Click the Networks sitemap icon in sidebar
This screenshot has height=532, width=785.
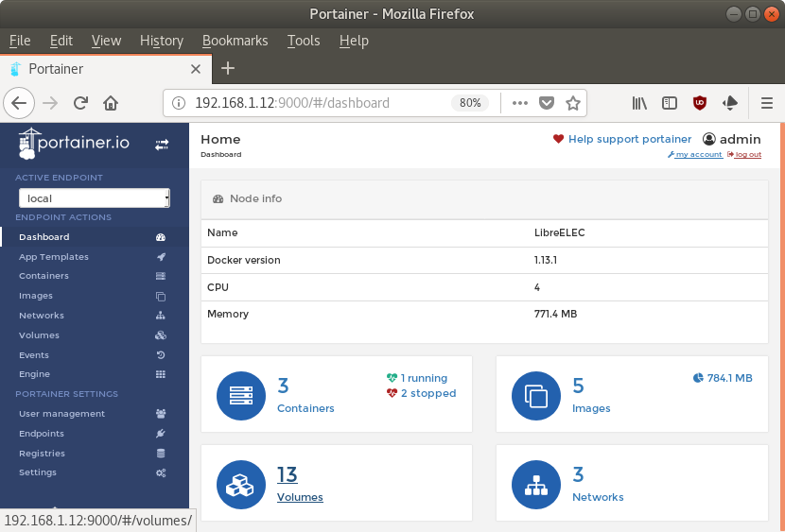(x=161, y=316)
